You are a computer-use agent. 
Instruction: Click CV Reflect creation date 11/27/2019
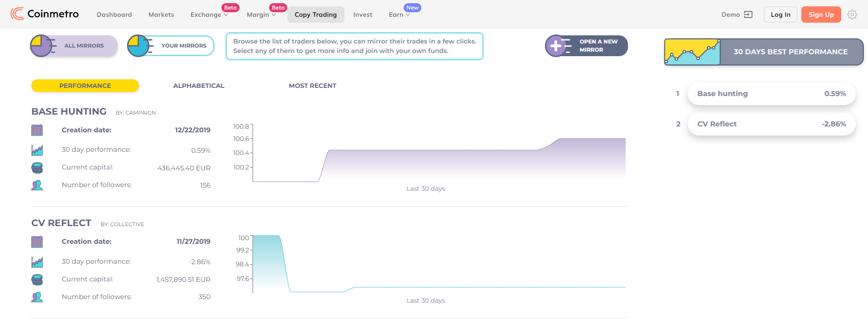[x=193, y=242]
